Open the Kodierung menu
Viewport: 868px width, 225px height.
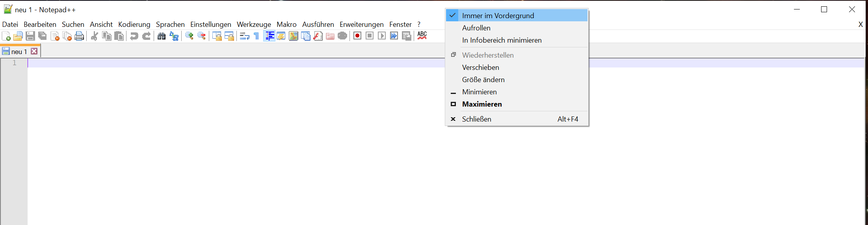pyautogui.click(x=134, y=24)
